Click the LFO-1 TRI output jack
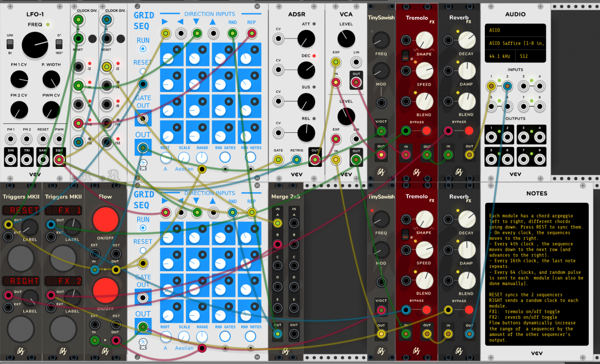Image resolution: width=600 pixels, height=364 pixels. tap(27, 160)
